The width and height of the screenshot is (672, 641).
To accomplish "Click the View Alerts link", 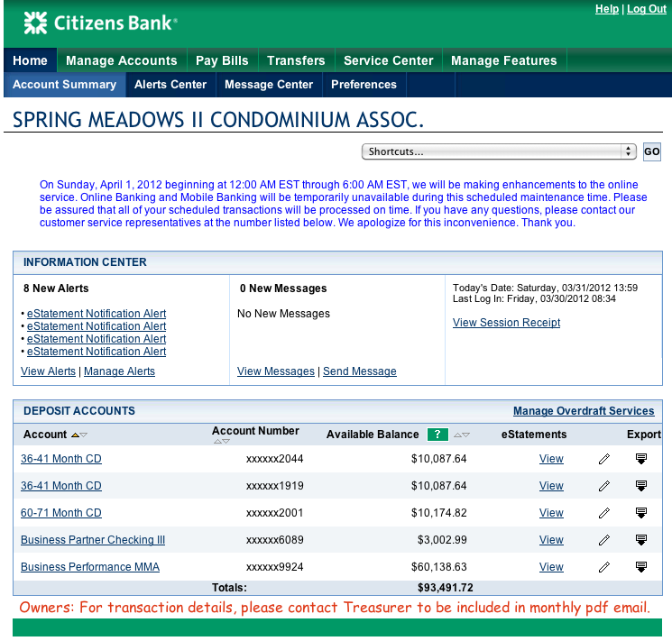I will pos(48,371).
